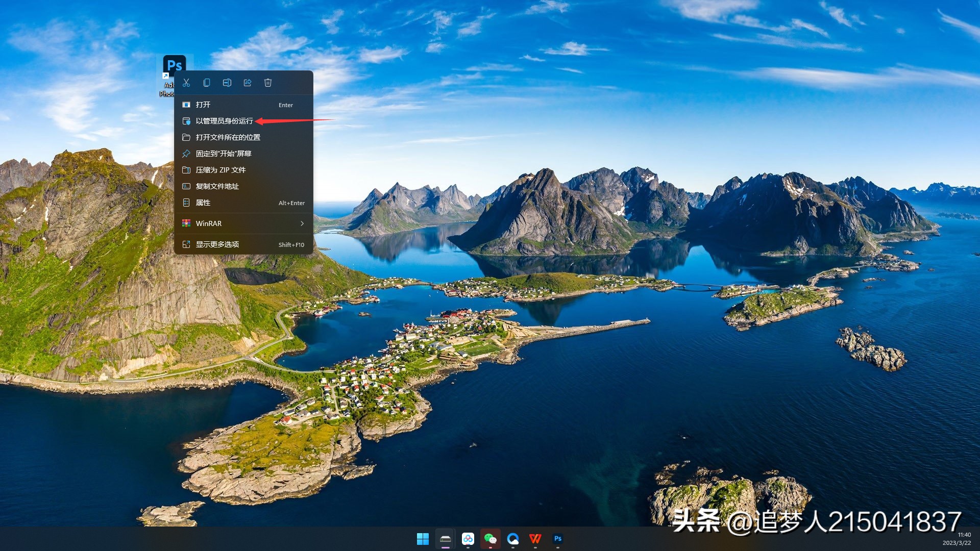This screenshot has height=551, width=980.
Task: Choose 打开文件所在的位置 option
Action: tap(228, 137)
